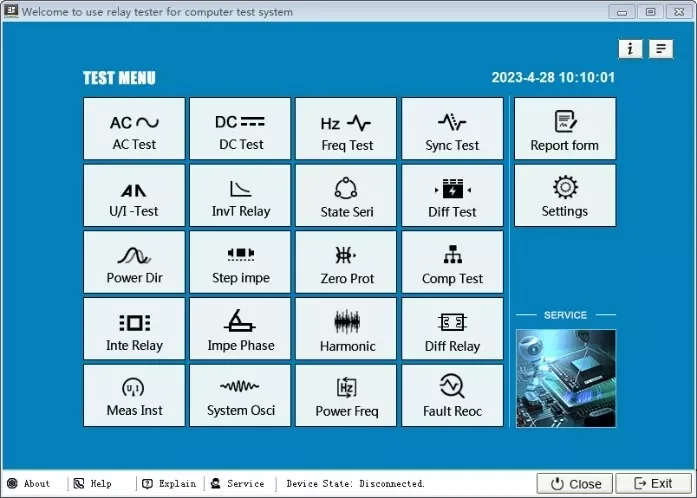This screenshot has height=498, width=697.
Task: Click the info "i" button
Action: click(630, 48)
